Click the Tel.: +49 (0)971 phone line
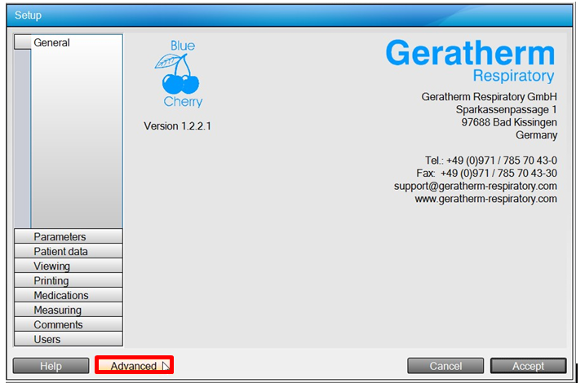 pyautogui.click(x=491, y=161)
